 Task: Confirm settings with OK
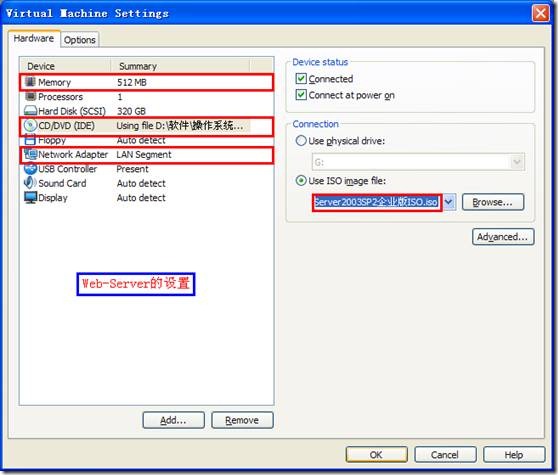tap(377, 454)
